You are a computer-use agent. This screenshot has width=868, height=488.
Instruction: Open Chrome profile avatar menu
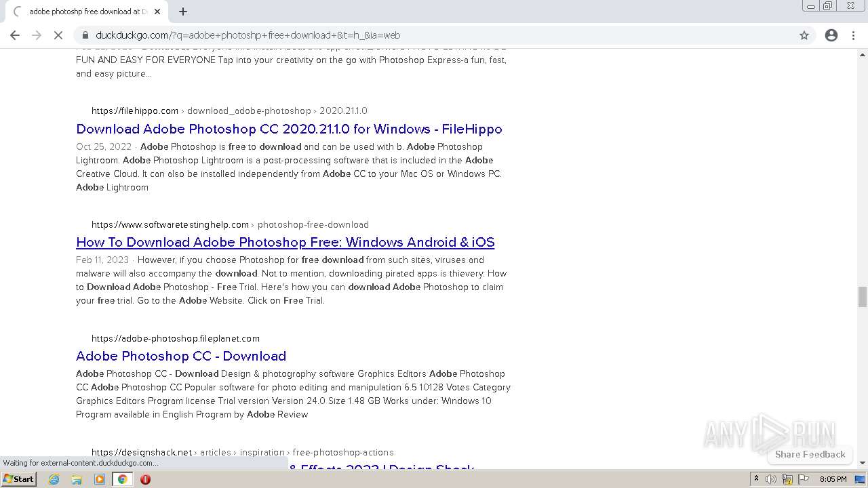pyautogui.click(x=831, y=35)
